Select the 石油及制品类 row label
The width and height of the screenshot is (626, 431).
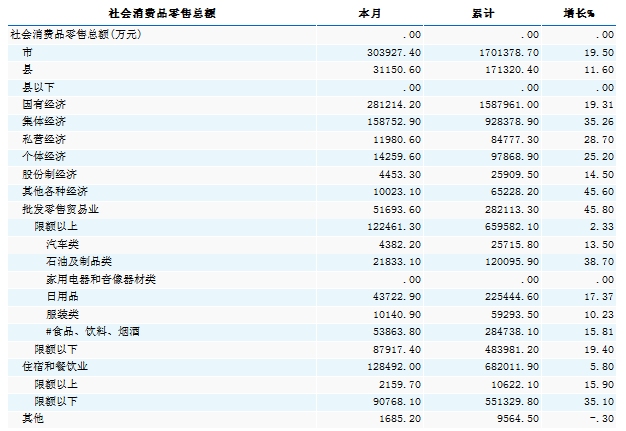point(79,261)
